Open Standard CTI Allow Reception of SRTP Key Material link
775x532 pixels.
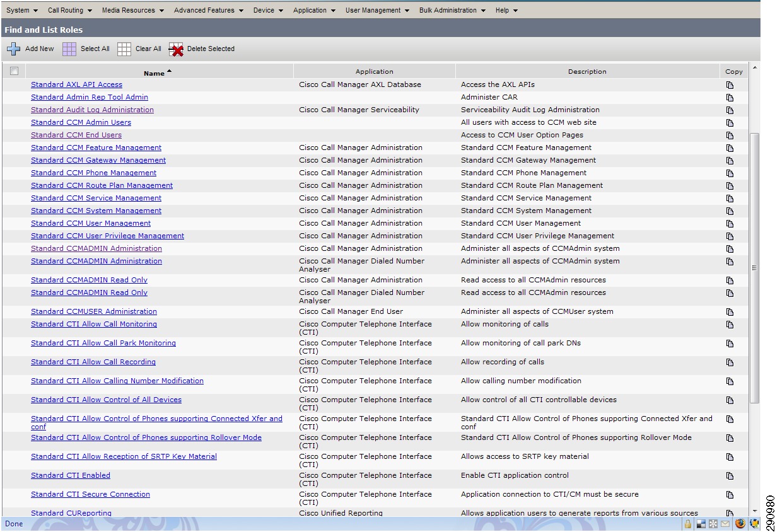point(124,456)
